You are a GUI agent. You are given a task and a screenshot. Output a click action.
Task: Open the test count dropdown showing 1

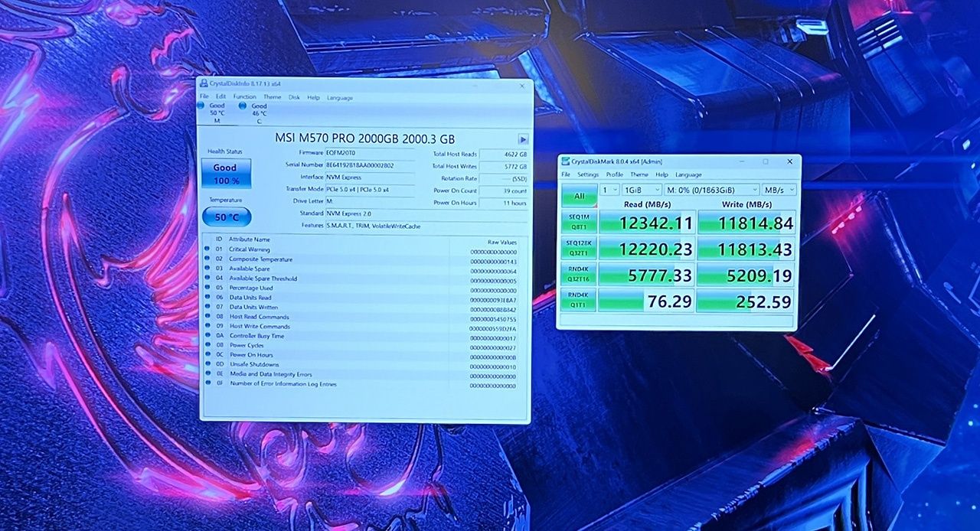(609, 190)
